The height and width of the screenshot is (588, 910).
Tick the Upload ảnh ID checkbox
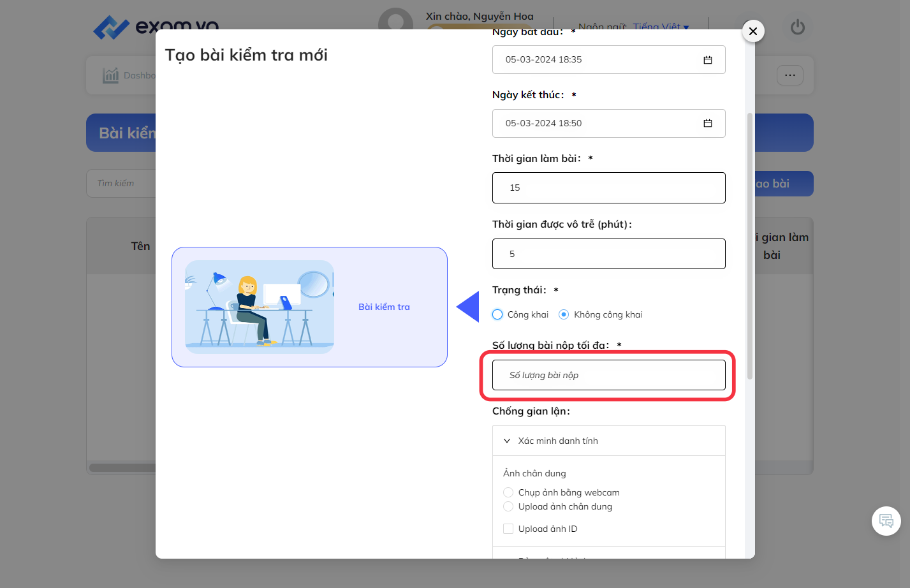click(508, 529)
